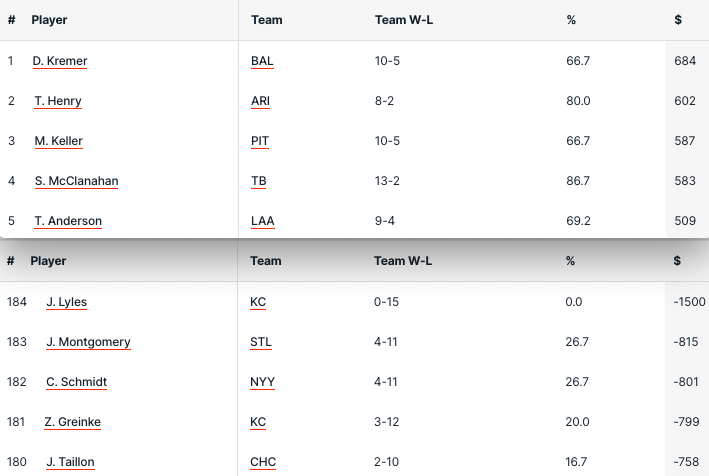
Task: Open C. Schmidt player page
Action: pos(76,382)
